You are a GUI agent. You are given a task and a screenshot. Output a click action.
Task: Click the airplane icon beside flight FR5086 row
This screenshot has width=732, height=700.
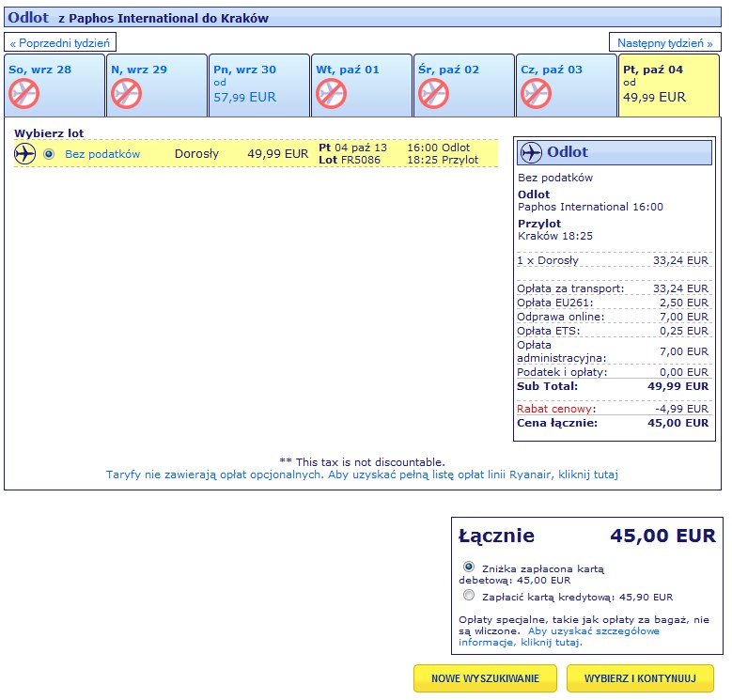click(x=24, y=154)
